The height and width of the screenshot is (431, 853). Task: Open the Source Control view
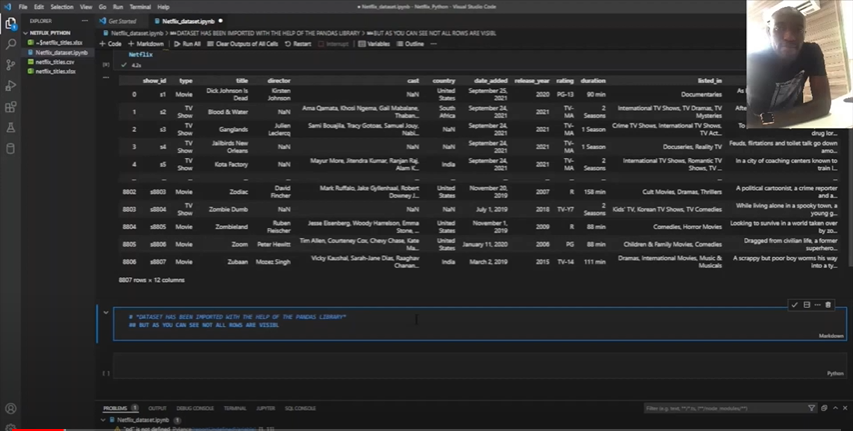coord(11,65)
